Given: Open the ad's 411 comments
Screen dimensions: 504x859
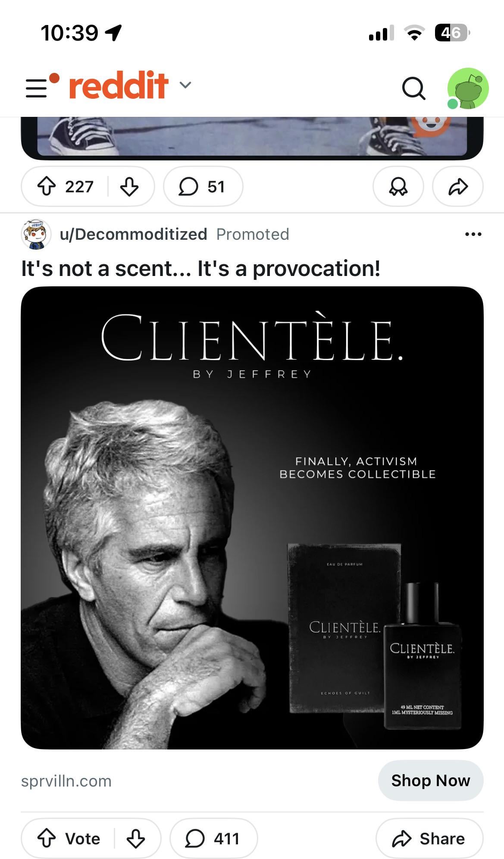Looking at the screenshot, I should (x=213, y=839).
